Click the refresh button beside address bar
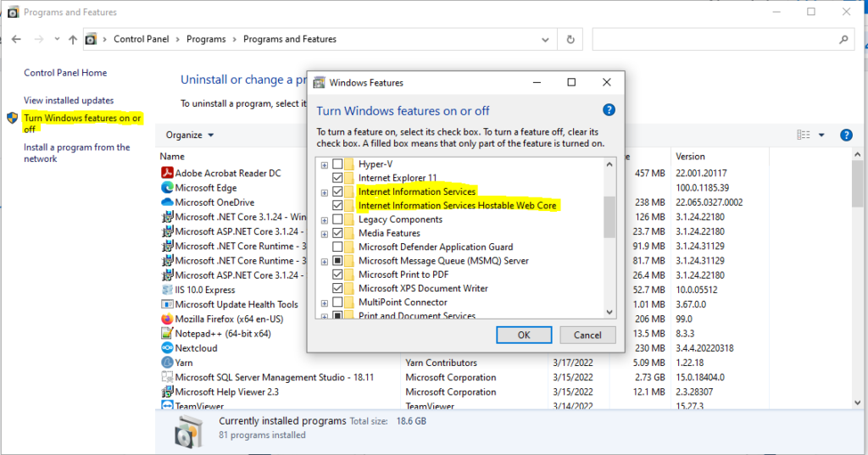 click(571, 39)
